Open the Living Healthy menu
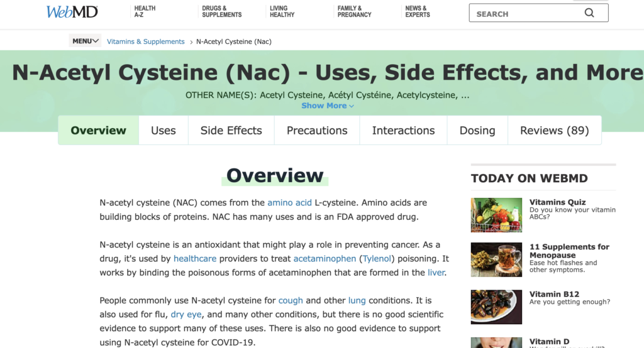This screenshot has width=644, height=348. coord(282,11)
